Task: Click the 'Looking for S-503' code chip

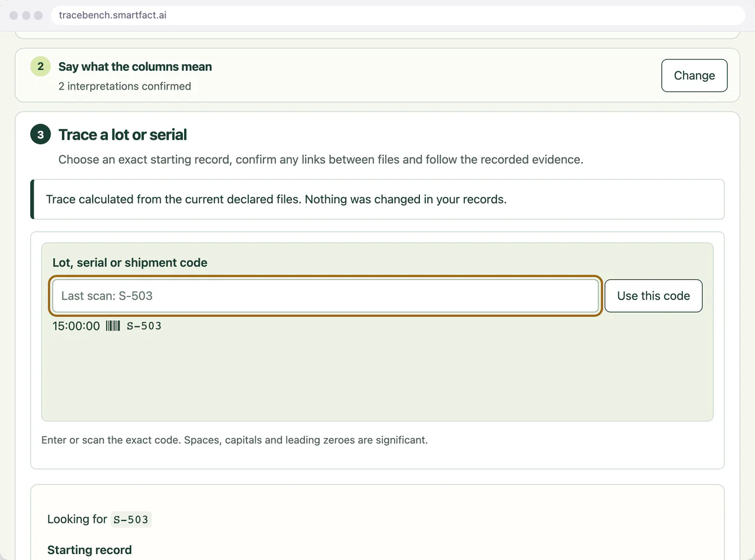Action: [131, 519]
